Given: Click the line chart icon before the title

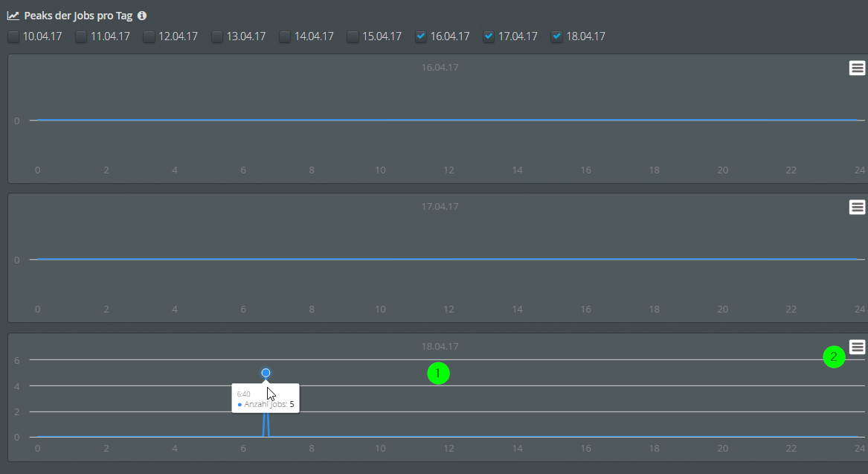Looking at the screenshot, I should (13, 16).
